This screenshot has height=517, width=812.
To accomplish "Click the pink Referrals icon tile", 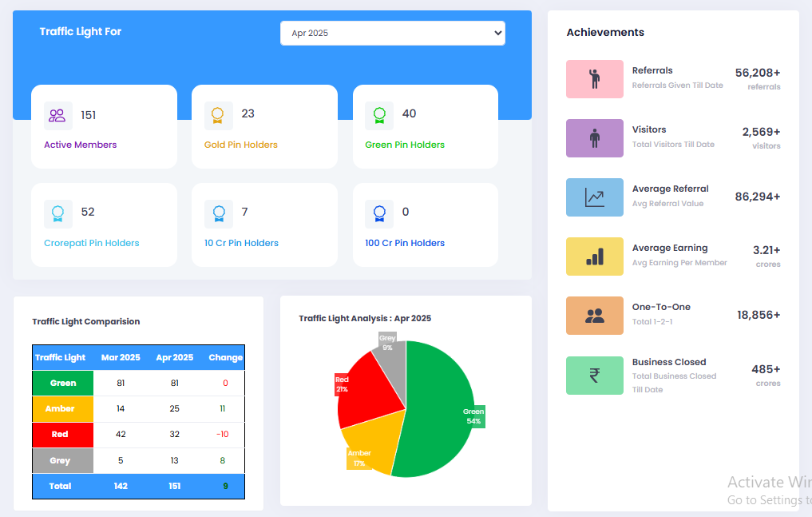I will coord(594,79).
